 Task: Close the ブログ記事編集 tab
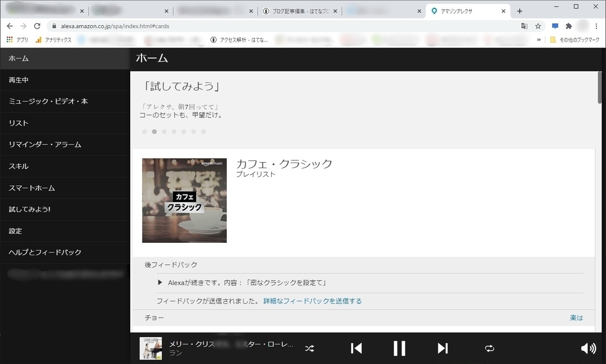[x=335, y=11]
